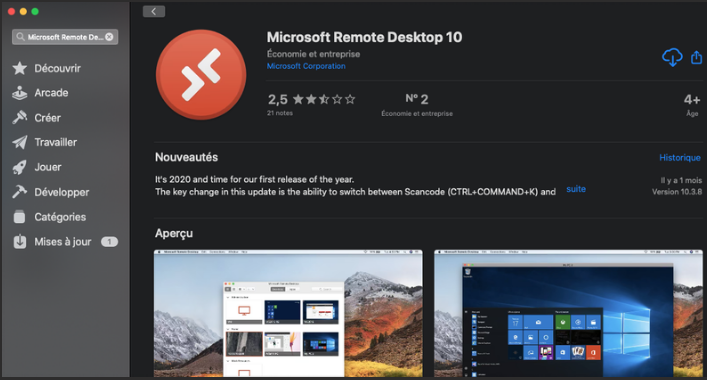707x380 pixels.
Task: Click the 2,5 star rating
Action: point(311,99)
